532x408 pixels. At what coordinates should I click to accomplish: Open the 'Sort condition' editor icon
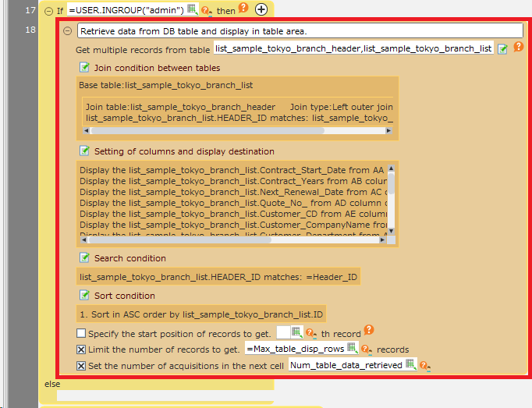click(x=84, y=295)
